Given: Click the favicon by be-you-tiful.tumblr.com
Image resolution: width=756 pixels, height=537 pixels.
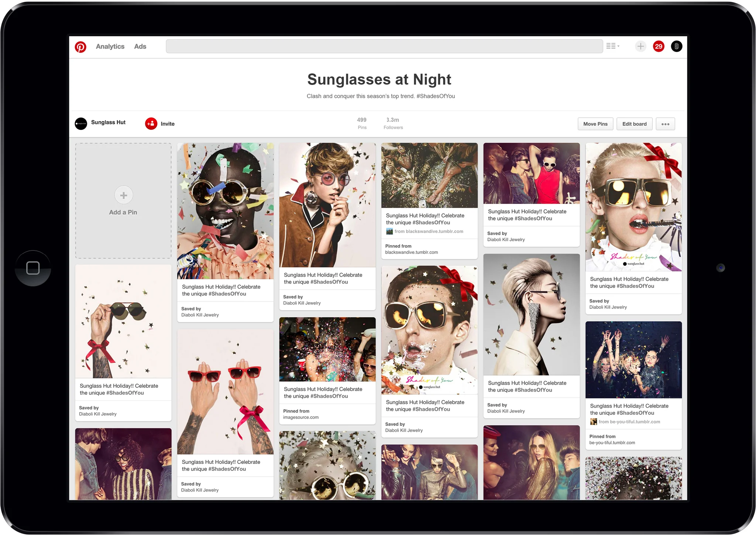Looking at the screenshot, I should 593,422.
